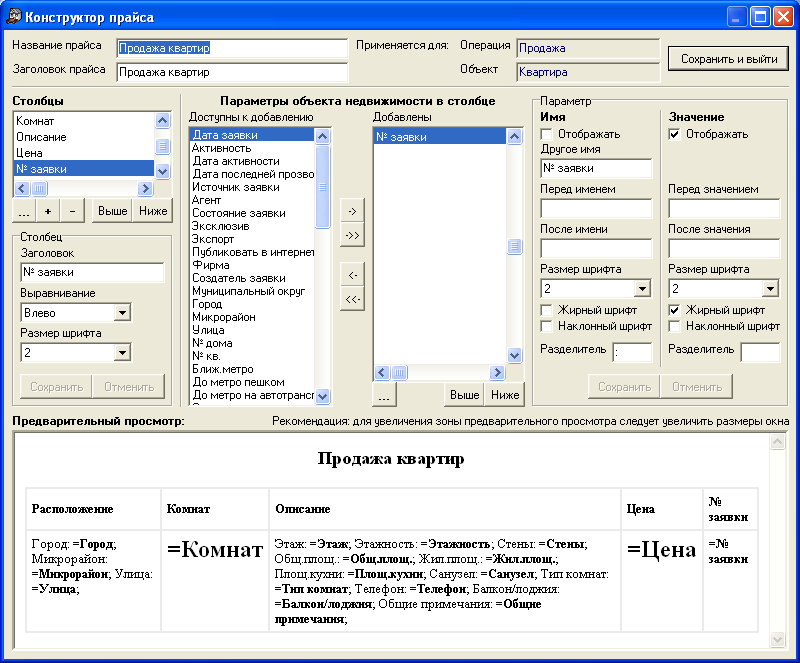This screenshot has width=800, height=663.
Task: Select № заявки in the Добавлены list
Action: 440,137
